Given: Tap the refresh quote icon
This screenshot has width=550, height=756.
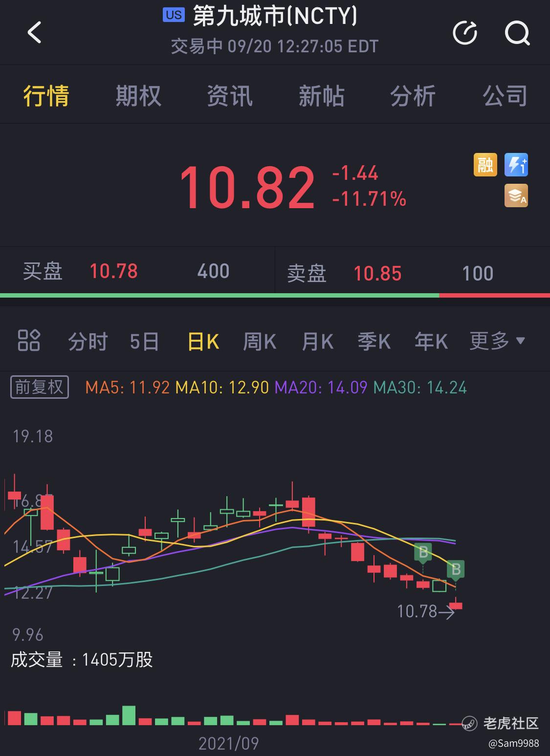Looking at the screenshot, I should [464, 33].
